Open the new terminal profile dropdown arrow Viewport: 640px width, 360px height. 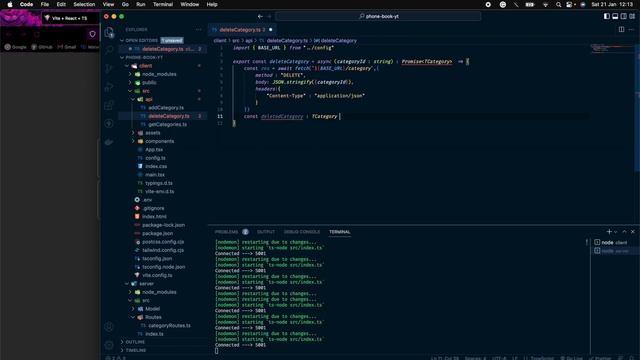(616, 232)
